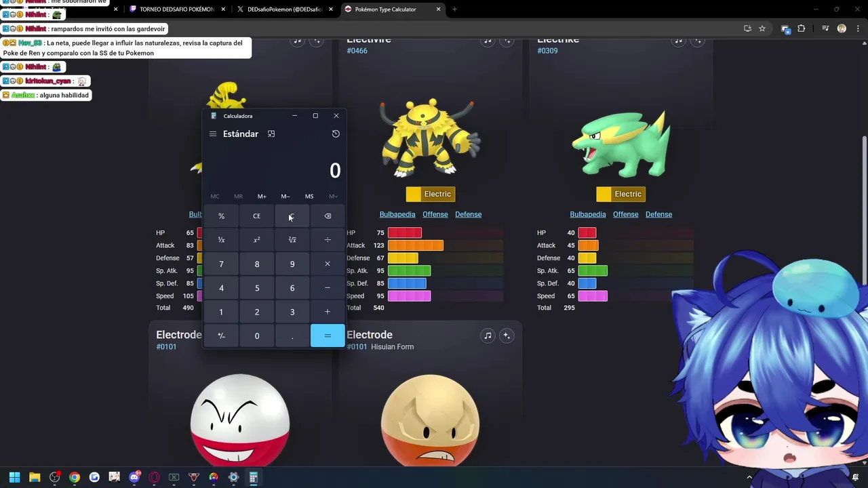This screenshot has width=868, height=488.
Task: Toggle Calculator keep-on-top mode icon
Action: tap(271, 134)
